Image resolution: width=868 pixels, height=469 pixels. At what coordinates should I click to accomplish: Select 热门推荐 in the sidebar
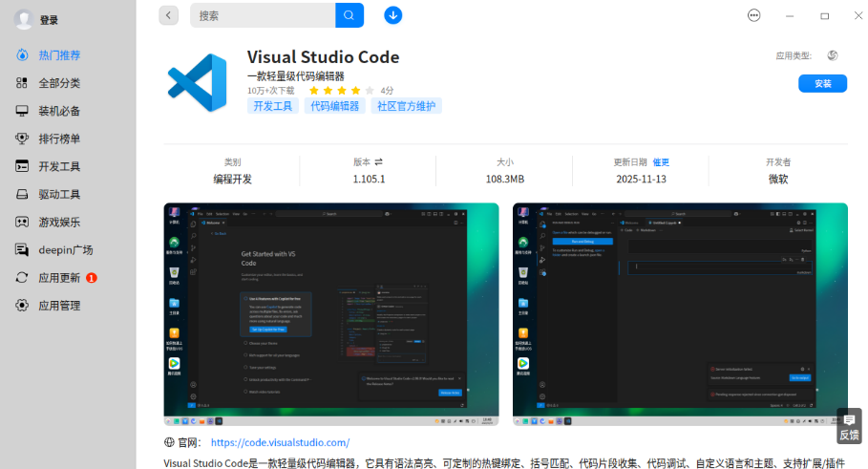(x=59, y=55)
